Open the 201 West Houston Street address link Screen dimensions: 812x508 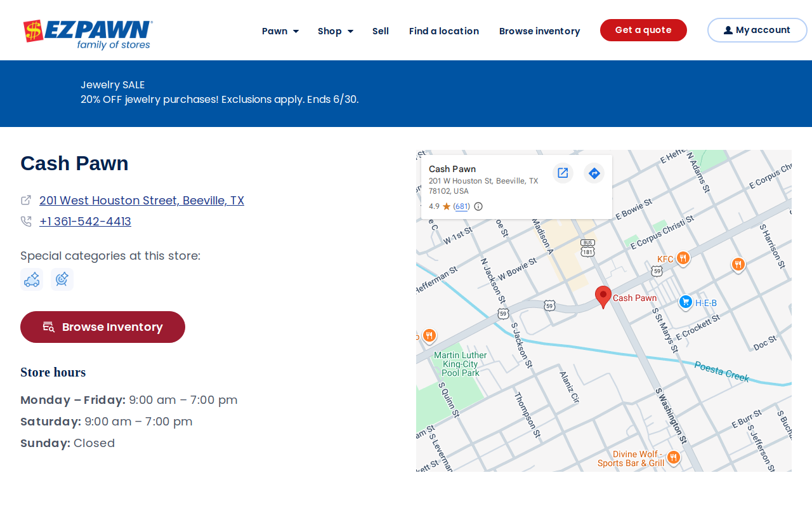[x=141, y=201]
